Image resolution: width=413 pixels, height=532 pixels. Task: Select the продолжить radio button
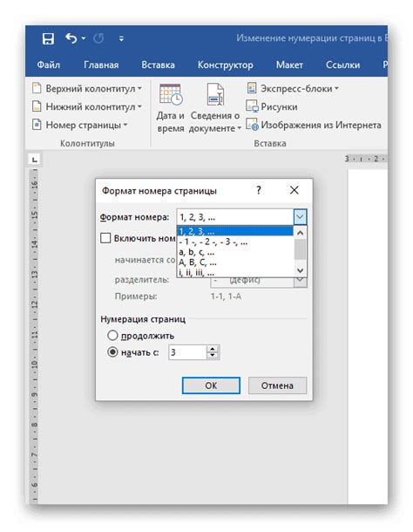[x=112, y=336]
